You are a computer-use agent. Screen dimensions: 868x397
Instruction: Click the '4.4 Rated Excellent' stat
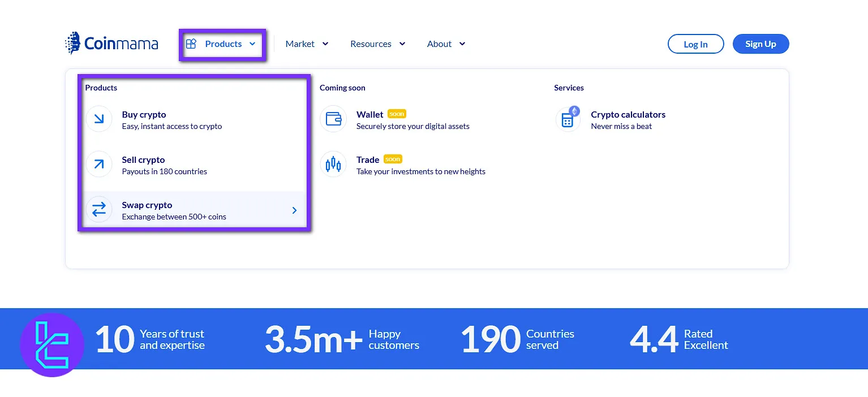point(679,339)
